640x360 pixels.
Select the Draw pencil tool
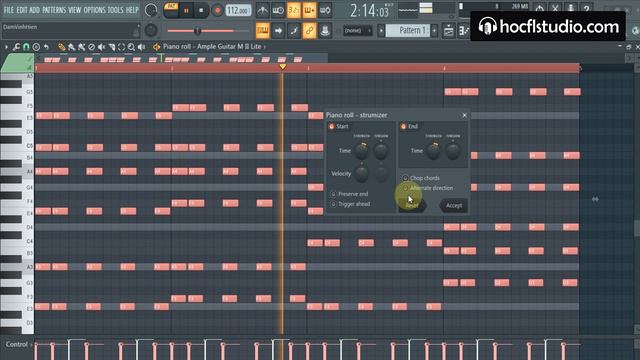62,47
